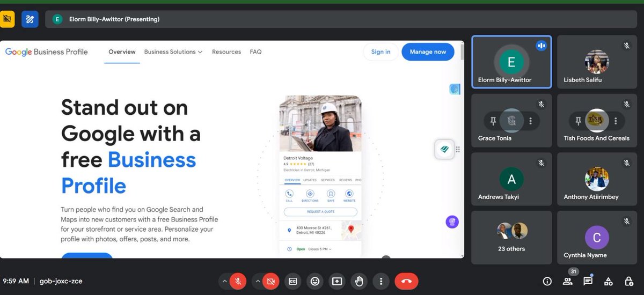Image resolution: width=644 pixels, height=295 pixels.
Task: Click the fingerprint extension icon on the page edge
Action: tap(455, 89)
